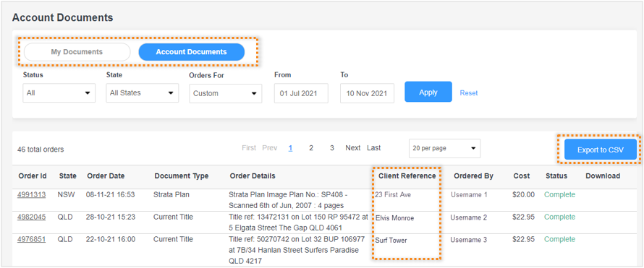Click the $20.00 cost value
Viewport: 644px width, 268px height.
[x=523, y=194]
